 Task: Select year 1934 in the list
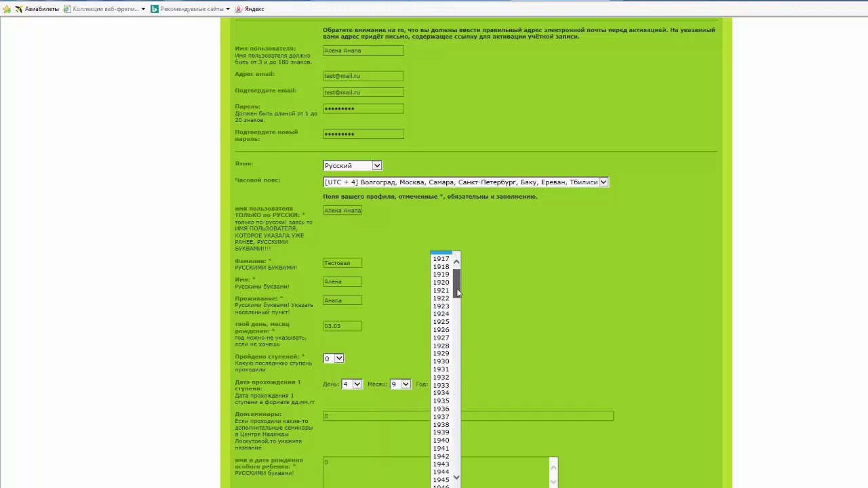tap(441, 393)
